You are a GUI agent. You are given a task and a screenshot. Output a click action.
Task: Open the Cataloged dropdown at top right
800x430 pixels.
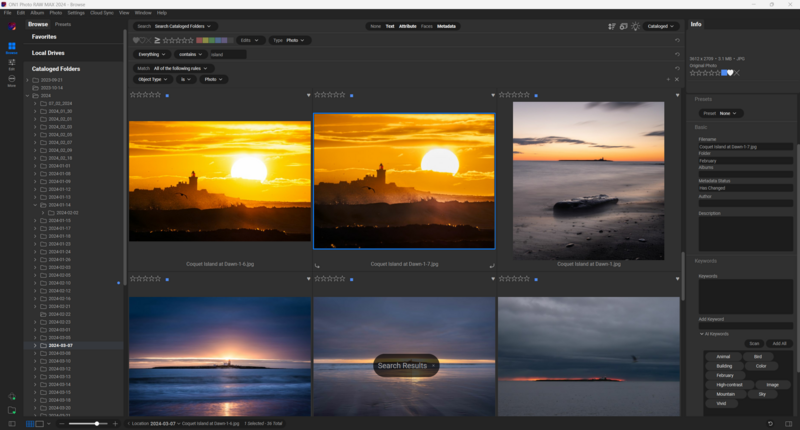click(x=661, y=26)
